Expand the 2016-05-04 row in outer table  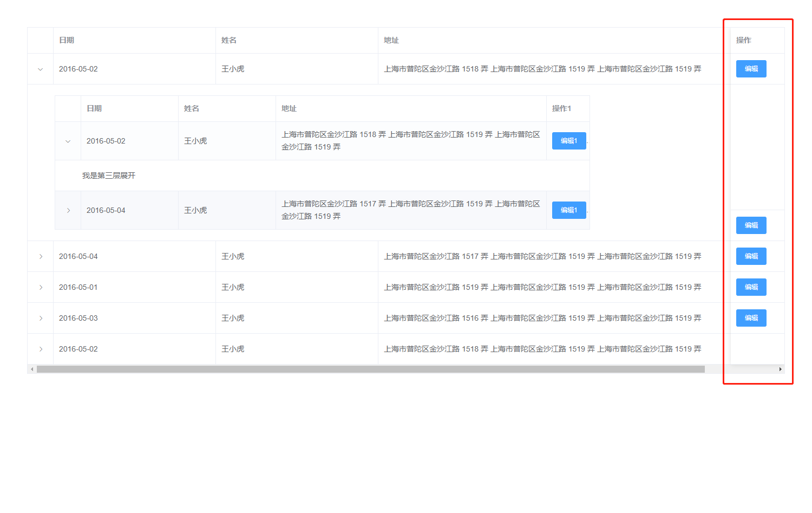pyautogui.click(x=40, y=256)
